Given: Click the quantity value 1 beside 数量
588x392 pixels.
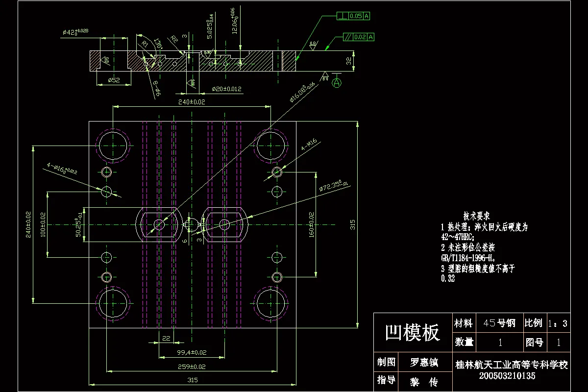Looking at the screenshot, I should 500,342.
